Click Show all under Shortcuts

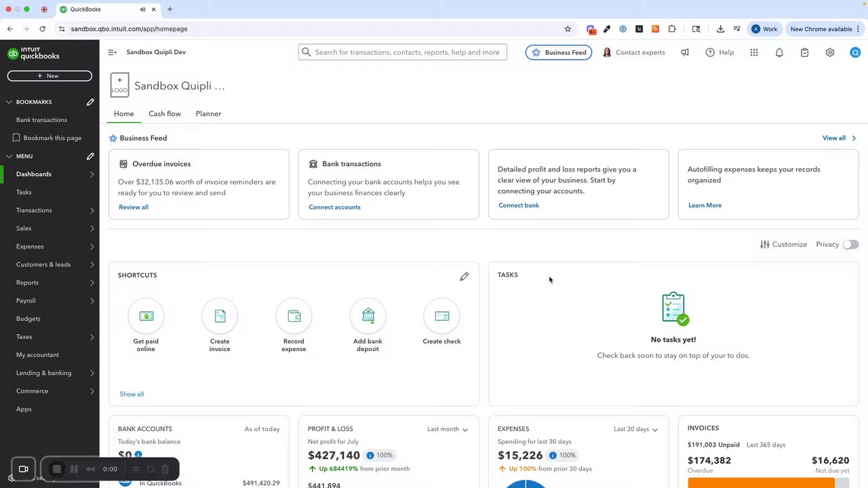click(x=132, y=394)
